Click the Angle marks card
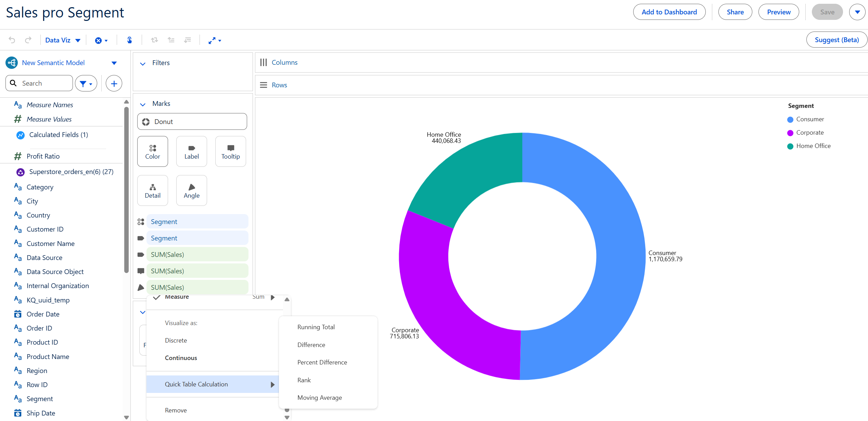 [191, 190]
